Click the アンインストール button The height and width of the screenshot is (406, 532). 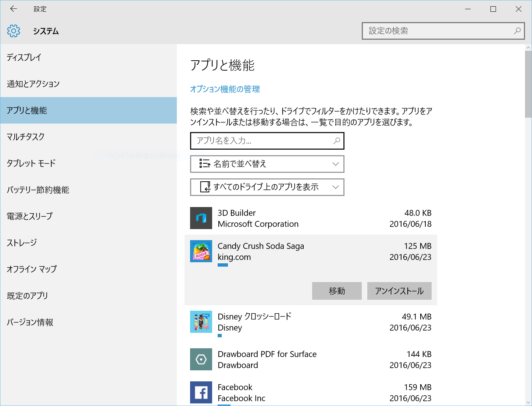tap(399, 291)
